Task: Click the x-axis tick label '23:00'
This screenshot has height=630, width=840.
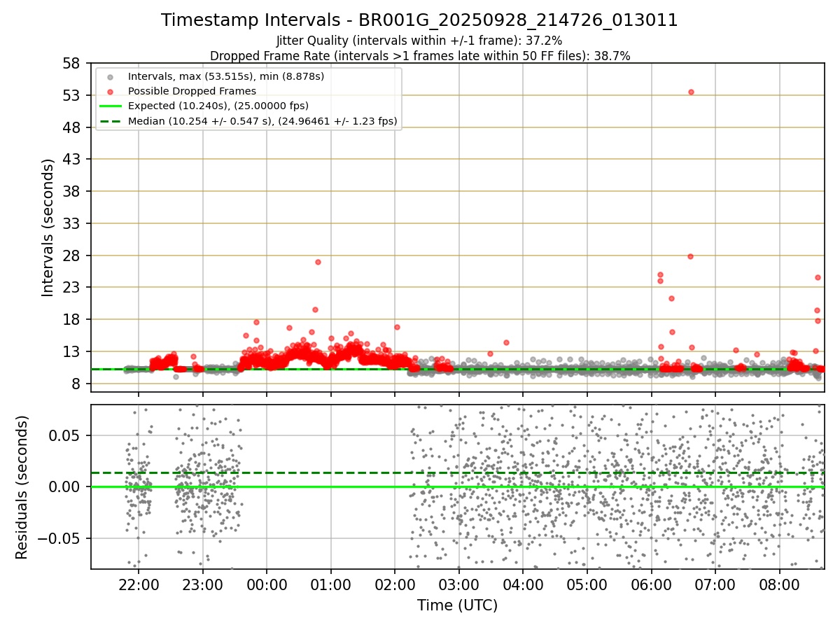Action: 203,584
